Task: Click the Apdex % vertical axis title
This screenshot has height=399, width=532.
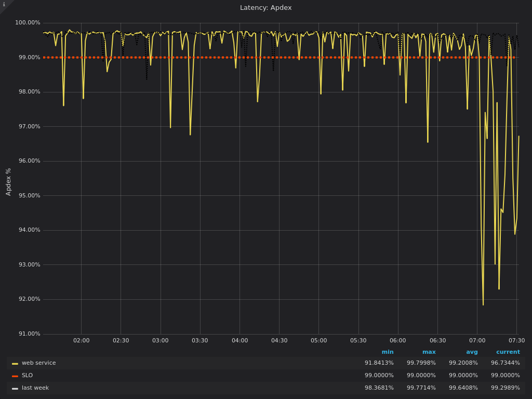Action: (x=8, y=182)
